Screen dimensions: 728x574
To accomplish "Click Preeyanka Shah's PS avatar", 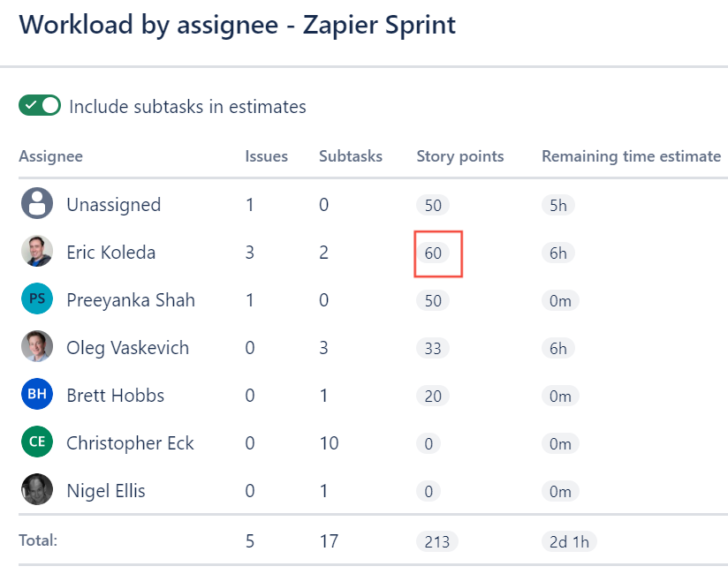I will (x=37, y=300).
